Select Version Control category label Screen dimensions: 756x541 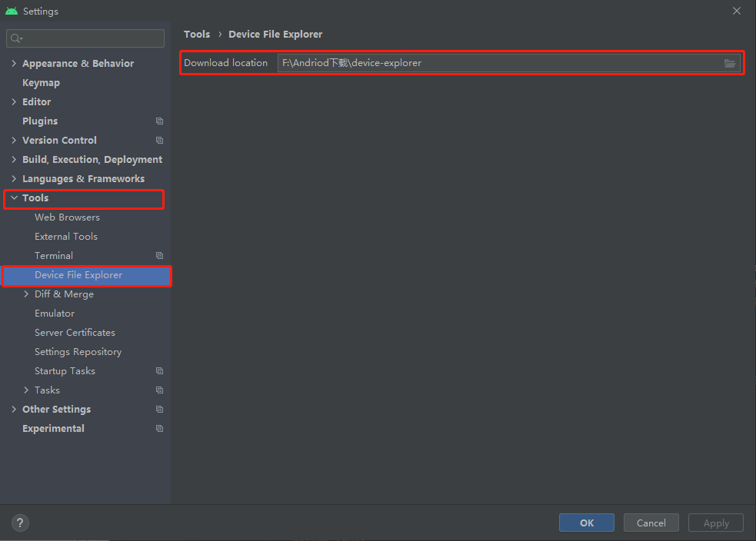pyautogui.click(x=59, y=140)
